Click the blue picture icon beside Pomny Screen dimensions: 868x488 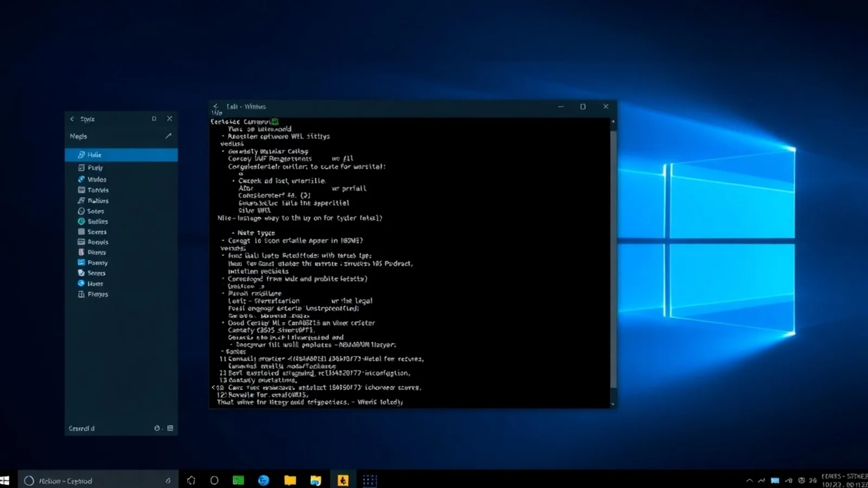[81, 262]
